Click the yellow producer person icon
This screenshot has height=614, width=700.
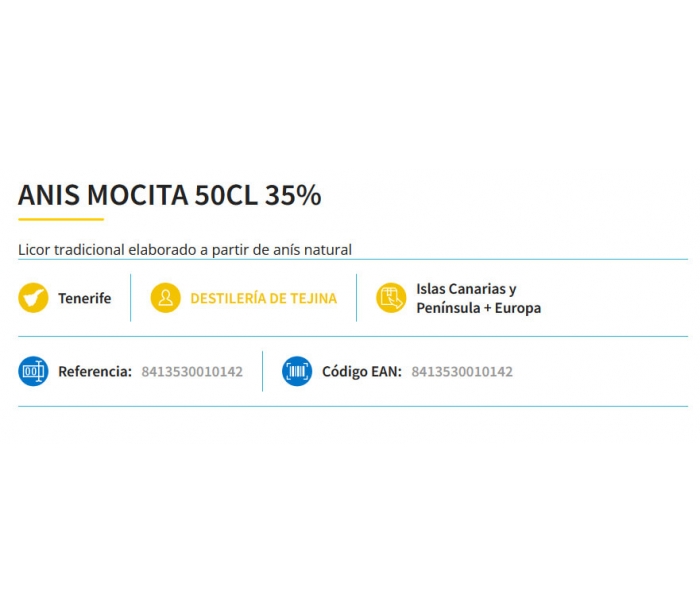click(165, 298)
